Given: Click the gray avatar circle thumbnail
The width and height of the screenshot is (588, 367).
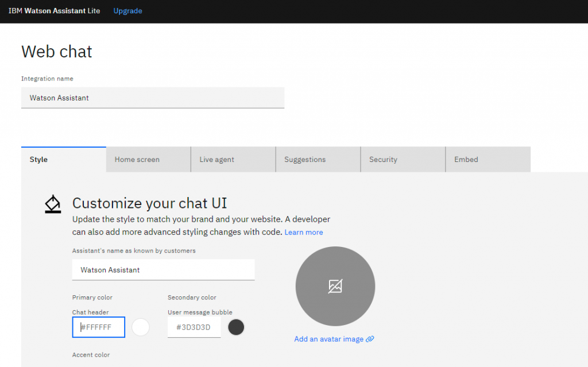Looking at the screenshot, I should [335, 287].
